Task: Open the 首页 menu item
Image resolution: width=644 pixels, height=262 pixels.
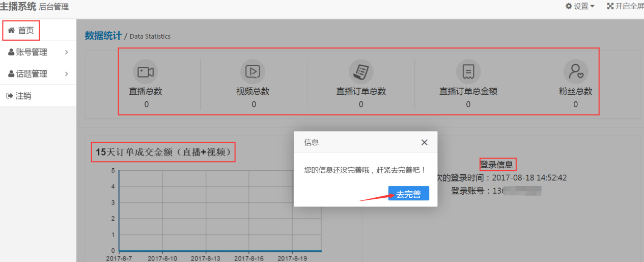Action: [x=38, y=31]
